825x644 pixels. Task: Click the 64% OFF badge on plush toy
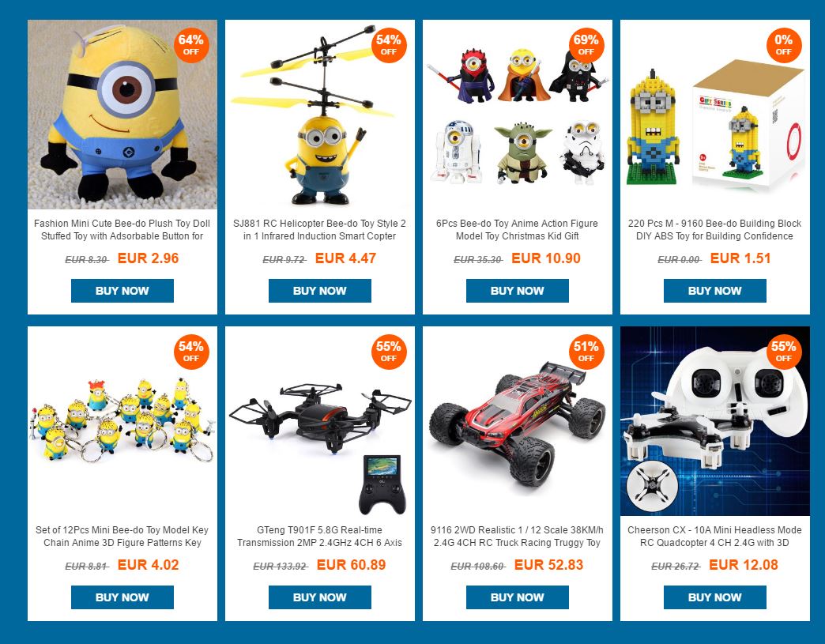[x=191, y=45]
